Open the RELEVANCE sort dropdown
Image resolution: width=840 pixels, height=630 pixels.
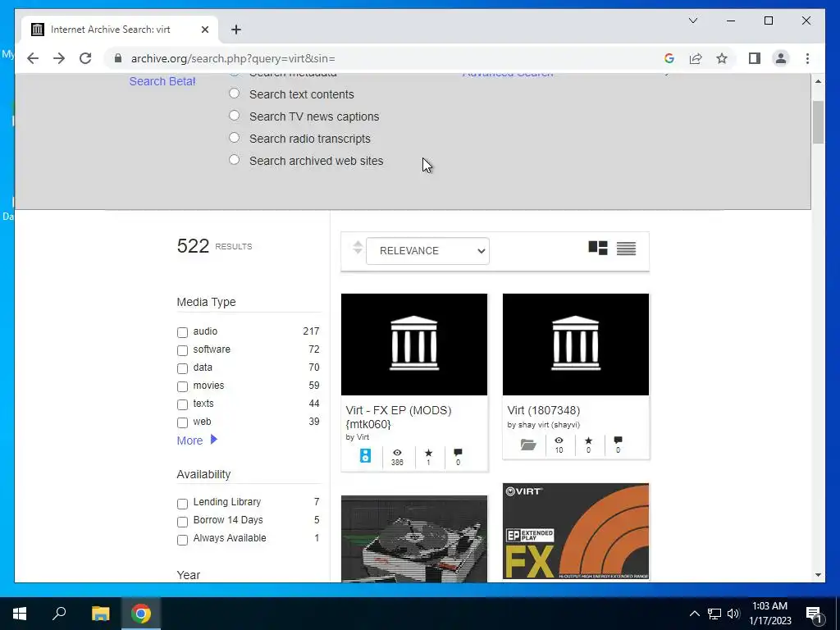[x=427, y=251]
